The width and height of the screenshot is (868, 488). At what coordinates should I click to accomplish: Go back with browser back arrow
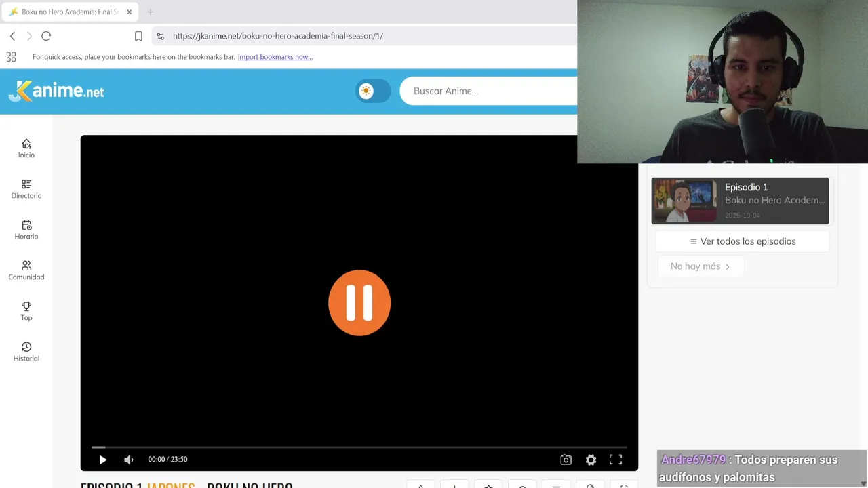pos(12,36)
